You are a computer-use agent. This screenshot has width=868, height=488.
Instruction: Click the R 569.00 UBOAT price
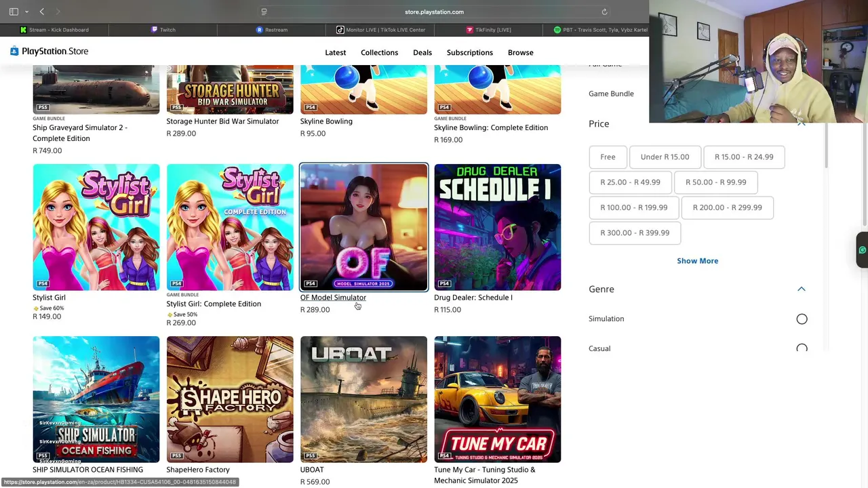[x=315, y=482]
